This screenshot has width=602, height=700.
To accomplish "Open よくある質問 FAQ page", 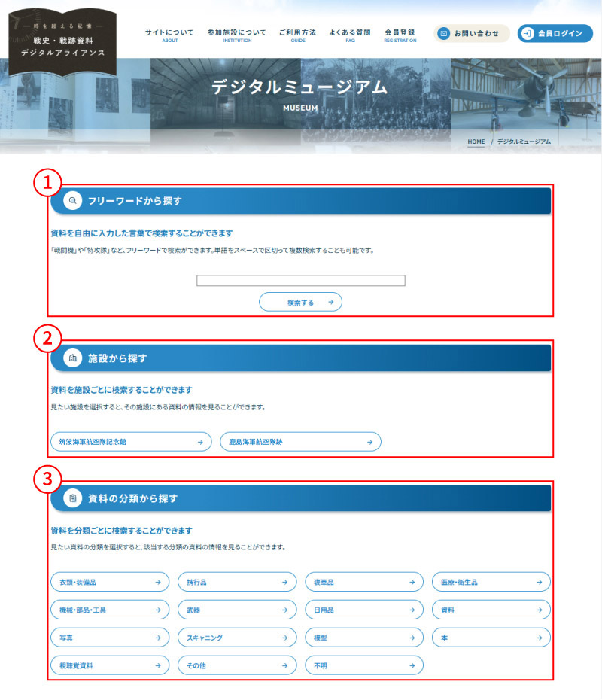I will click(349, 35).
